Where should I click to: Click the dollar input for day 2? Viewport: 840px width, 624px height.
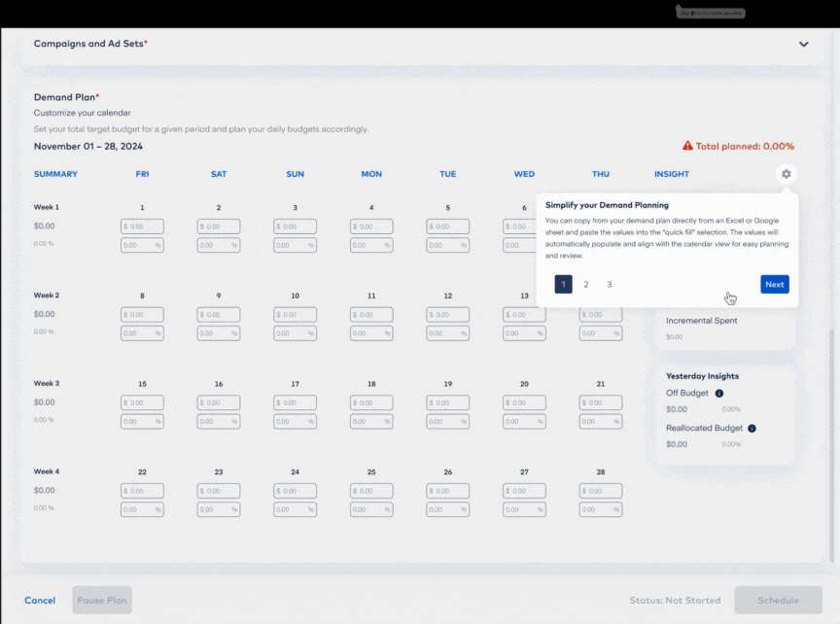[x=219, y=226]
